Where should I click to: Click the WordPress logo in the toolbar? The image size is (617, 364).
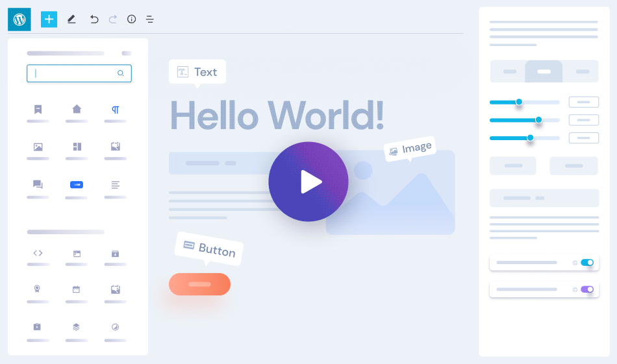pyautogui.click(x=19, y=19)
